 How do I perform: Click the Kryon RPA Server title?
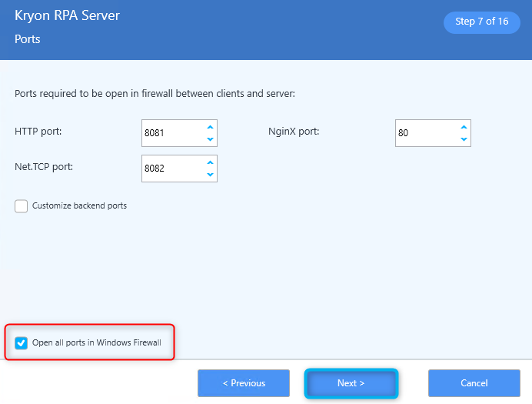pos(67,16)
